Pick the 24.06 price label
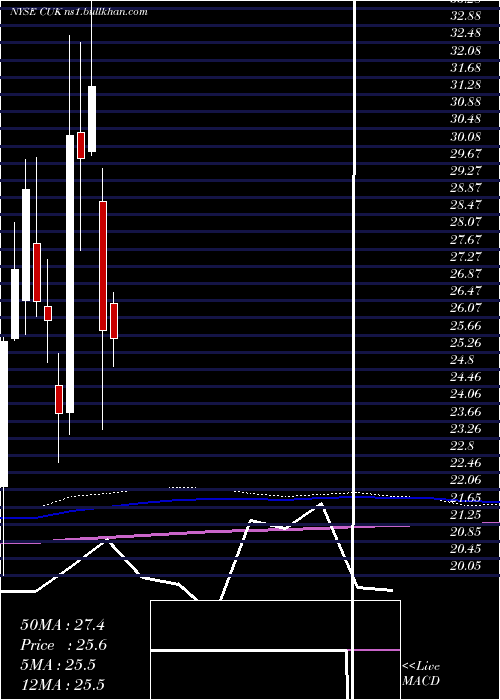This screenshot has width=500, height=700. pyautogui.click(x=465, y=394)
